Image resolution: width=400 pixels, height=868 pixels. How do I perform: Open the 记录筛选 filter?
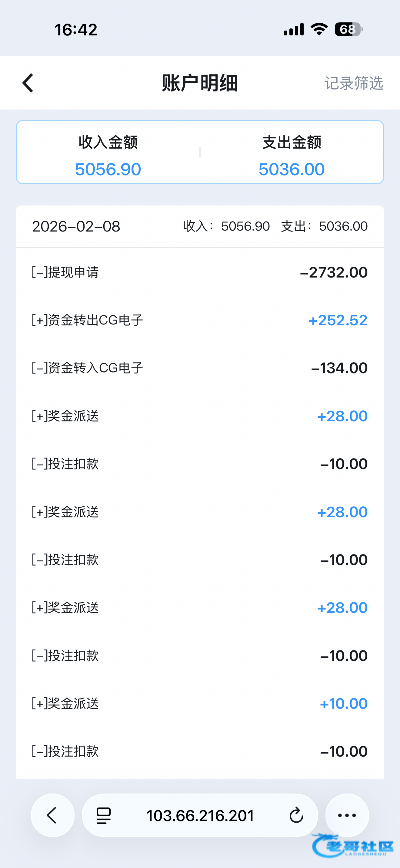click(x=354, y=83)
